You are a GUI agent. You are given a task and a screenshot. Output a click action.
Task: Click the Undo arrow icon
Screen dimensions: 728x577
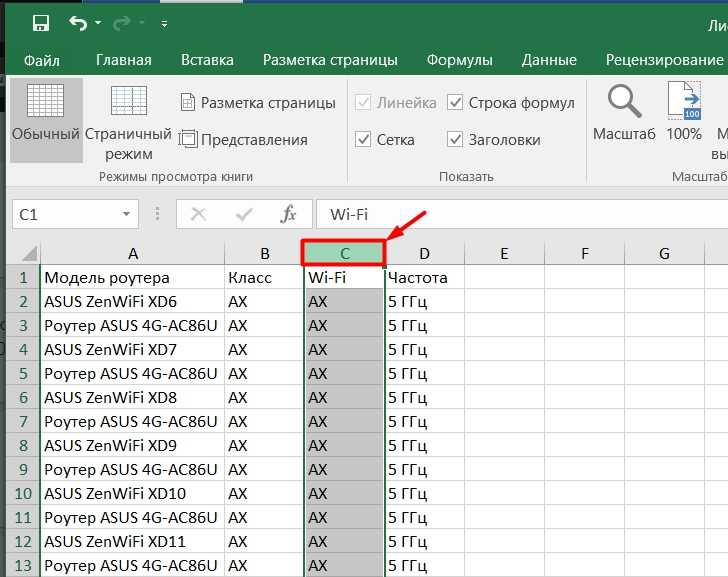click(78, 23)
